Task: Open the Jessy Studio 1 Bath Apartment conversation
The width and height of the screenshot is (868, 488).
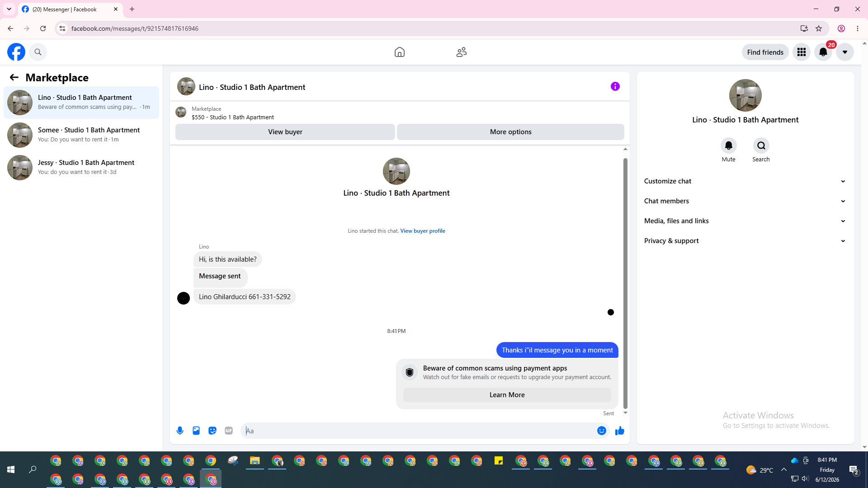Action: 81,167
